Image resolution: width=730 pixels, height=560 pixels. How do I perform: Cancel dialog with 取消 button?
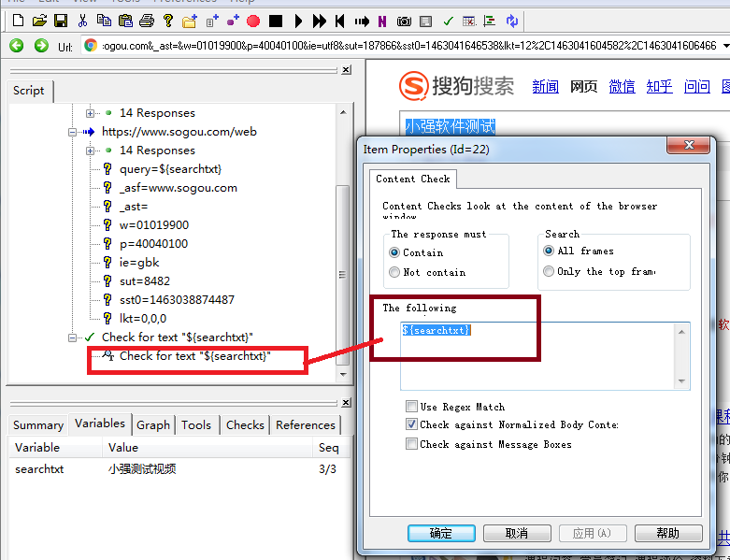pyautogui.click(x=517, y=533)
